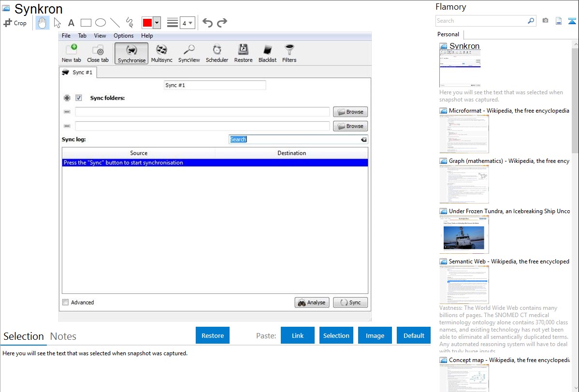Undo the last annotation
The width and height of the screenshot is (579, 392).
(x=207, y=23)
